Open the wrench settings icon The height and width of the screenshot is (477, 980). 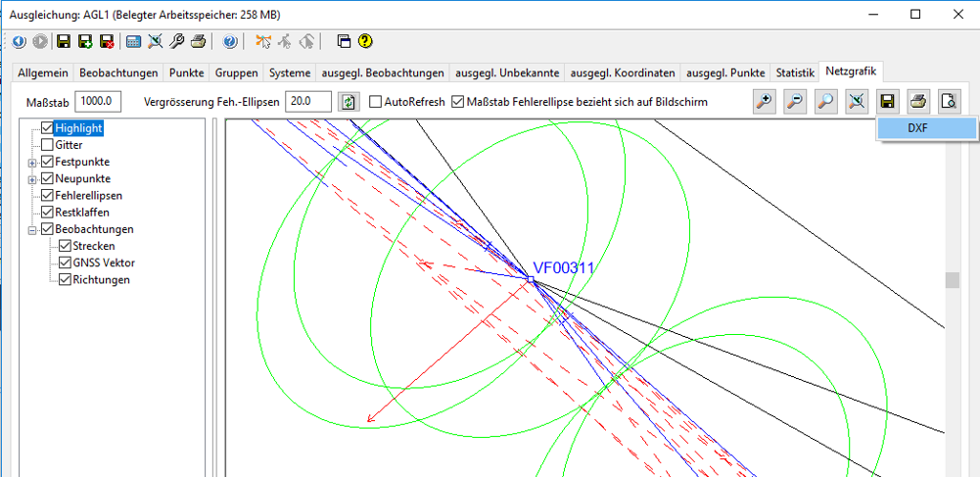(x=176, y=42)
